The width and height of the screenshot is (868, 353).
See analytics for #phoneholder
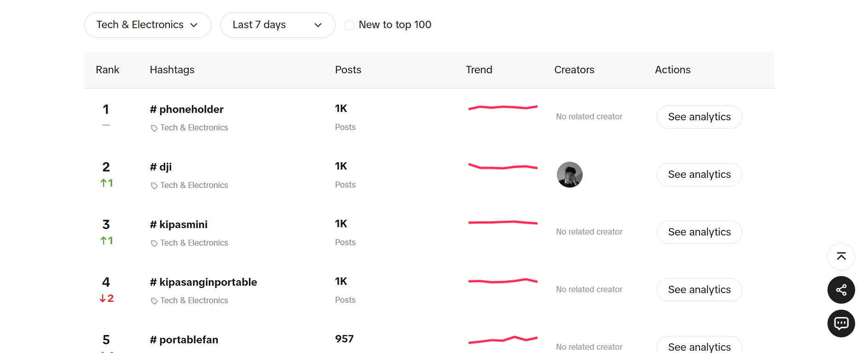699,117
